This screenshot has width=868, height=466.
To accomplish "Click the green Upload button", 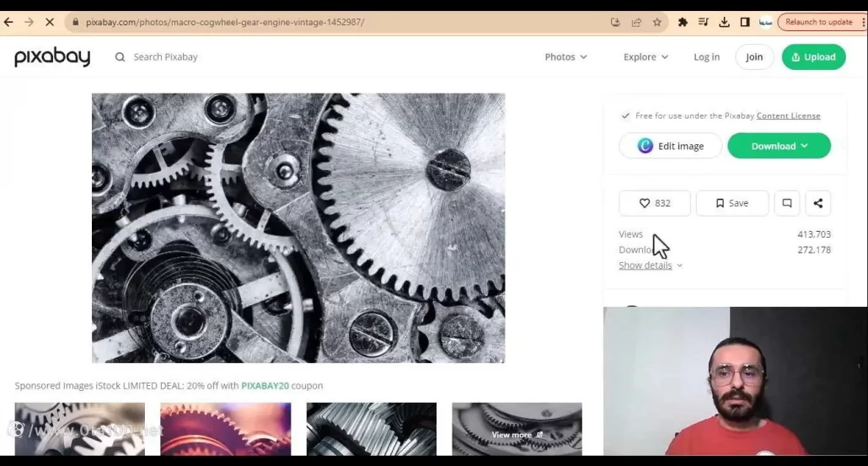I will coord(813,57).
